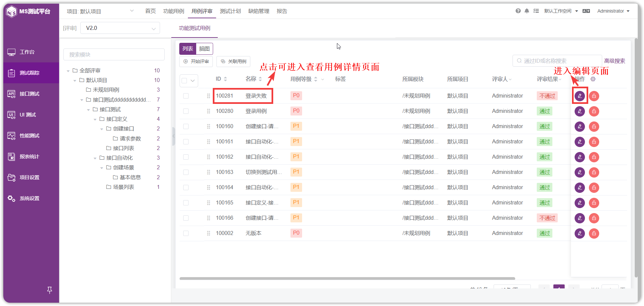The width and height of the screenshot is (644, 306).
Task: Open the help question mark icon
Action: pos(518,11)
